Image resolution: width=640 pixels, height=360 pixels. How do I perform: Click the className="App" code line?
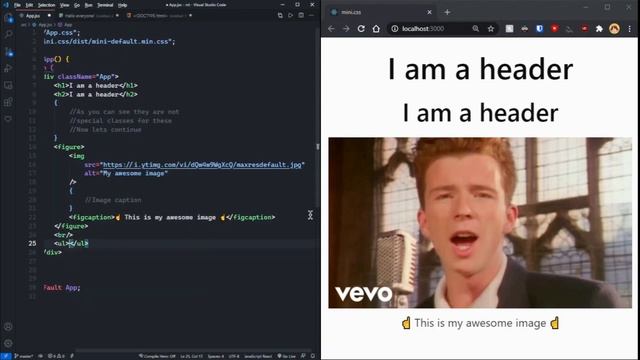(81, 76)
